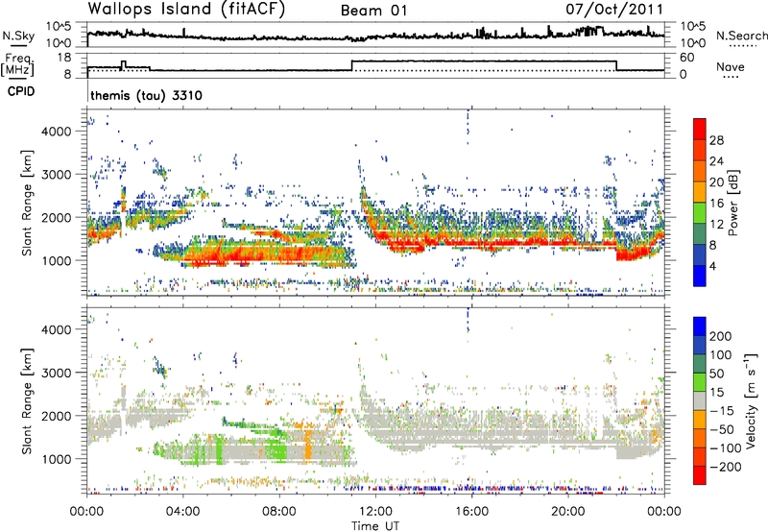Click the gray segment of the Velocity color bar
This screenshot has width=768, height=532.
pyautogui.click(x=700, y=401)
